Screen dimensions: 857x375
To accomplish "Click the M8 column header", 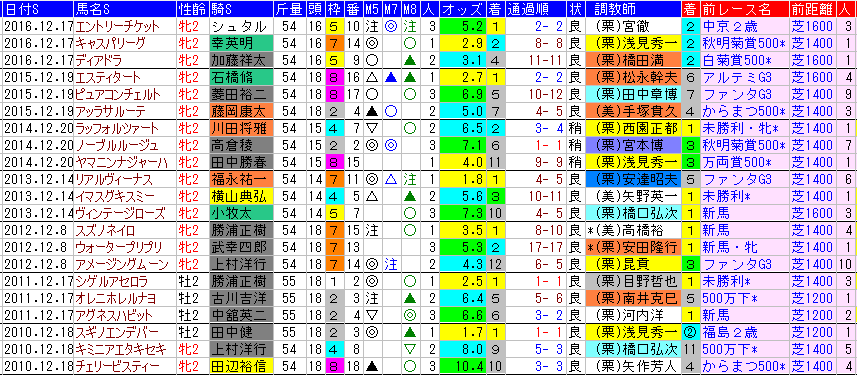I will [x=409, y=9].
